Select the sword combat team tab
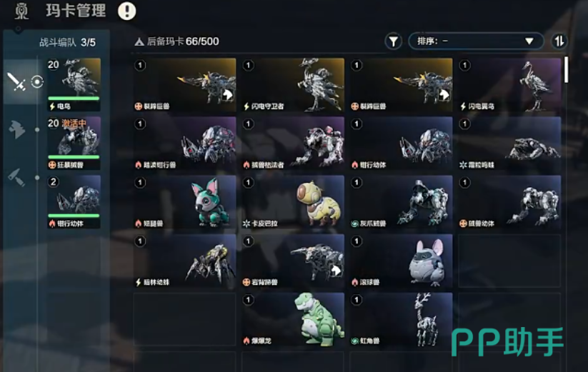Image resolution: width=588 pixels, height=372 pixels. coord(16,81)
